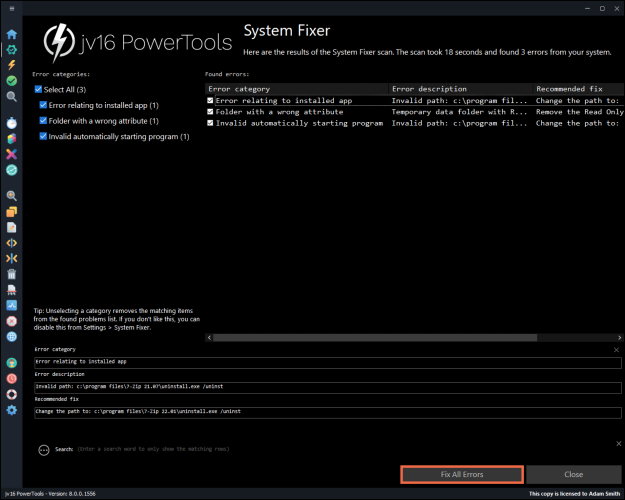
Task: Open the document with pencil icon
Action: tap(12, 227)
